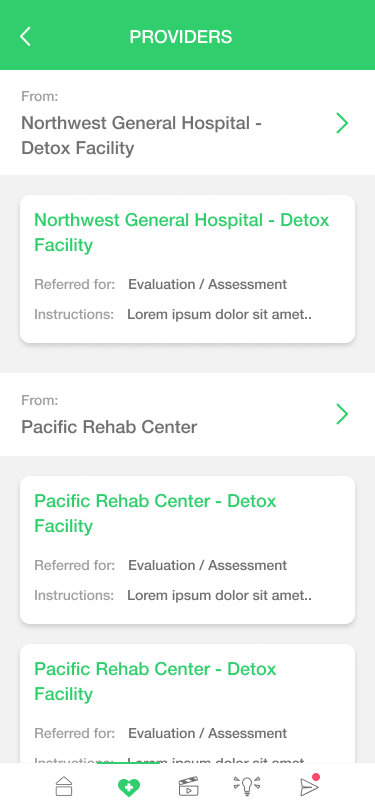View first Pacific card Evaluation / Assessment text
The width and height of the screenshot is (375, 812).
coord(208,565)
